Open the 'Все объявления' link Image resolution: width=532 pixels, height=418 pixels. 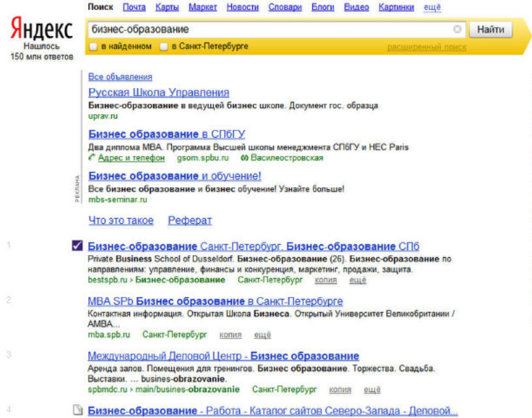point(120,77)
